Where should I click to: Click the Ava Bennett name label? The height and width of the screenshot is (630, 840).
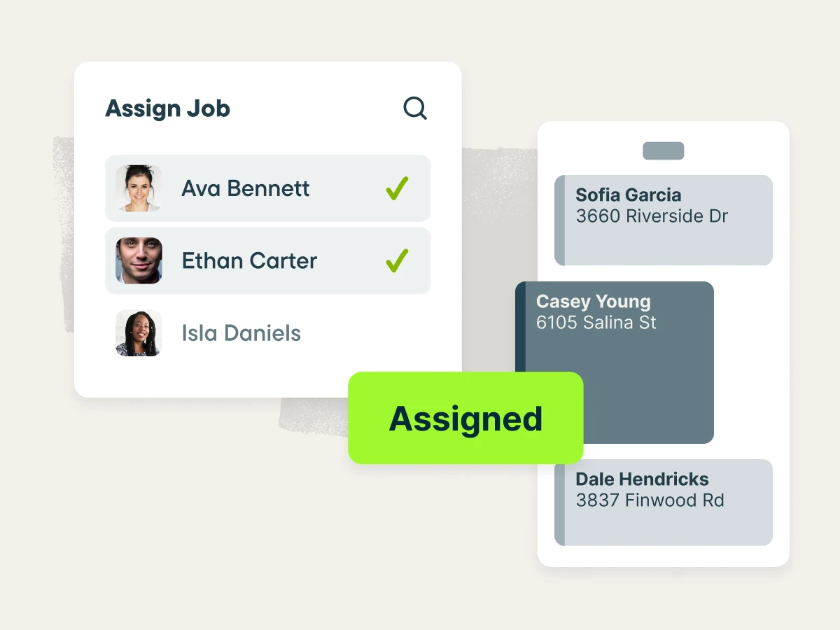(246, 188)
